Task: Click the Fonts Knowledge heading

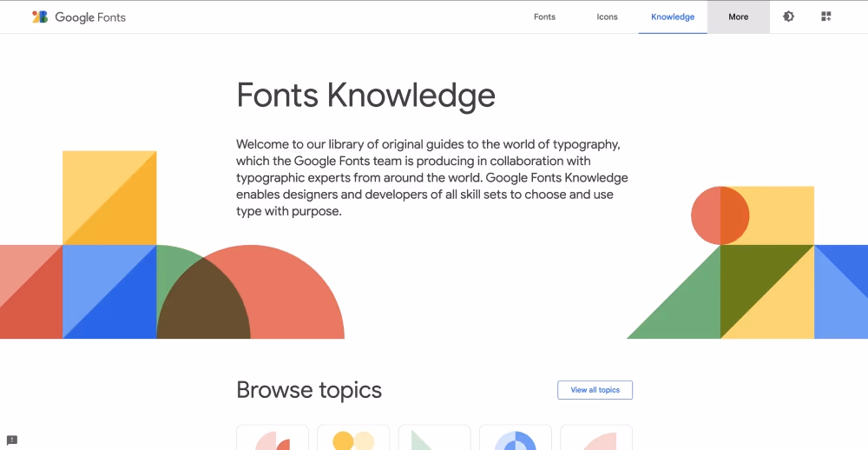Action: (366, 96)
